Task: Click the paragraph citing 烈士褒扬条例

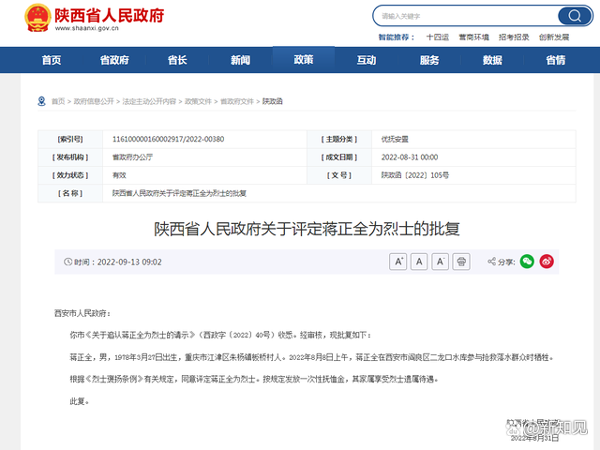Action: 254,379
